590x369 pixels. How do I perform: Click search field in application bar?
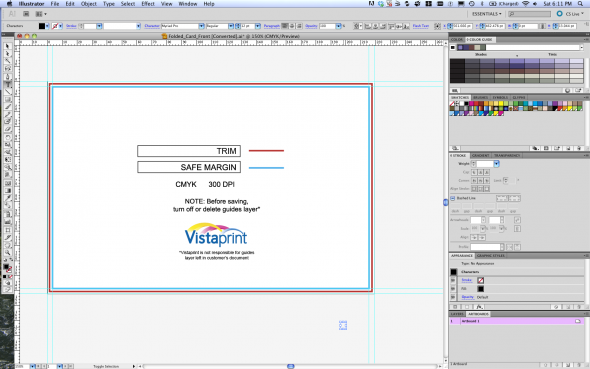(x=529, y=14)
